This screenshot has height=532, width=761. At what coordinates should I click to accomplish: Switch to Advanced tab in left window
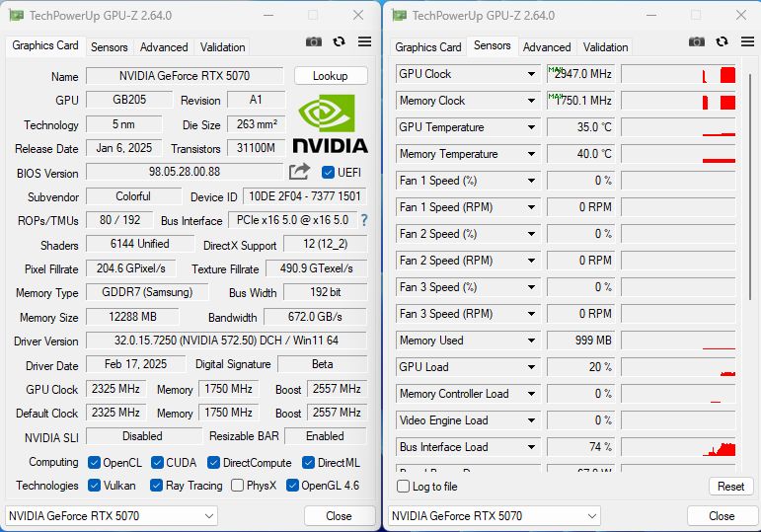164,47
